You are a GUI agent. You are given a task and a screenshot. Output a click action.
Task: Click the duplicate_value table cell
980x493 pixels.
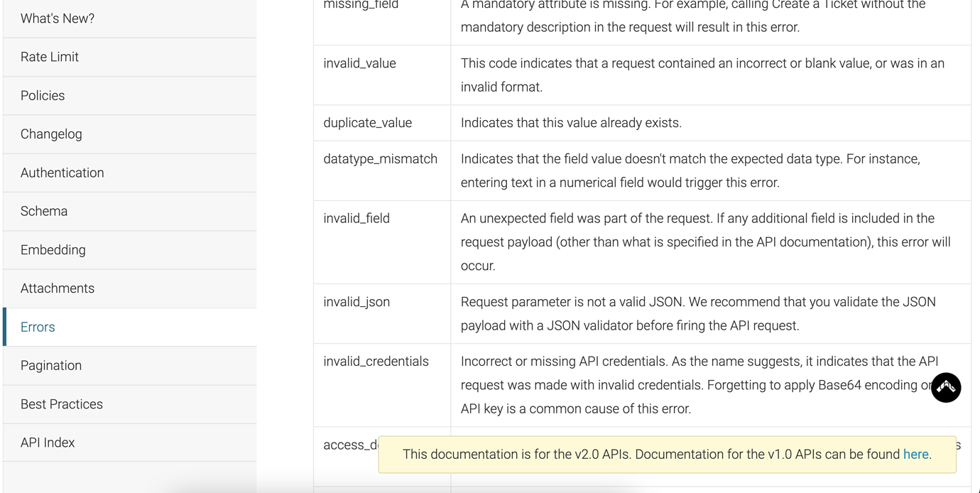point(367,122)
